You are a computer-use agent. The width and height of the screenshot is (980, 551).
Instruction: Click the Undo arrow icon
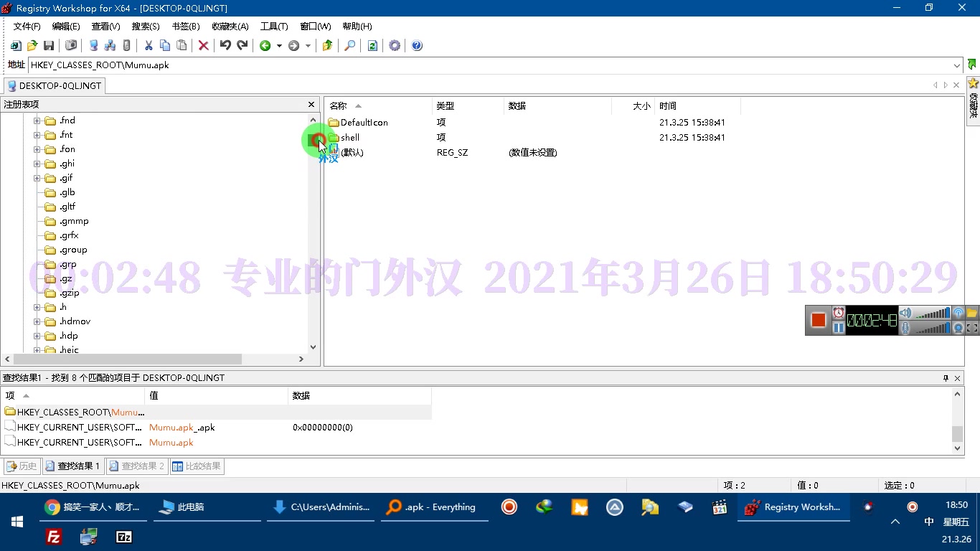pos(225,45)
